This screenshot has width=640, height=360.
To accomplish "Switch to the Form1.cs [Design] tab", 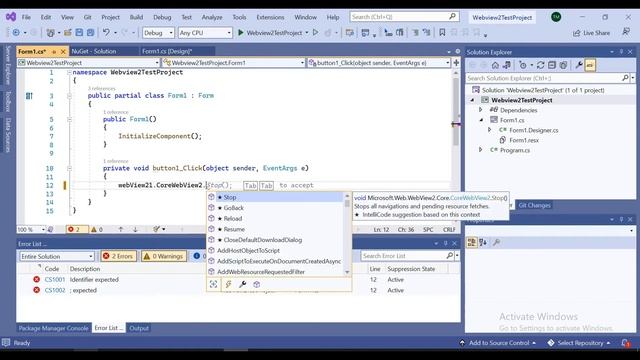I will pyautogui.click(x=167, y=51).
